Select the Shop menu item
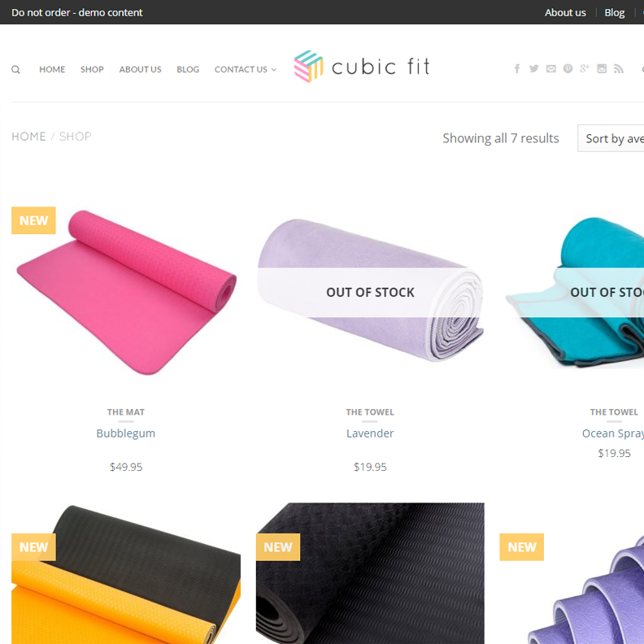Viewport: 644px width, 644px height. 92,69
